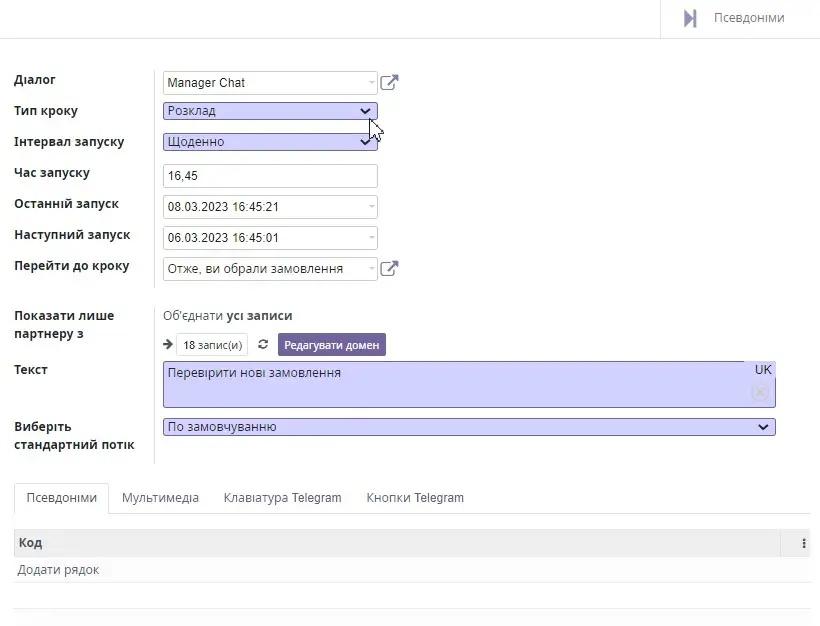Screen dimensions: 820x626
Task: Switch to the Мультимедіа tab
Action: click(160, 497)
